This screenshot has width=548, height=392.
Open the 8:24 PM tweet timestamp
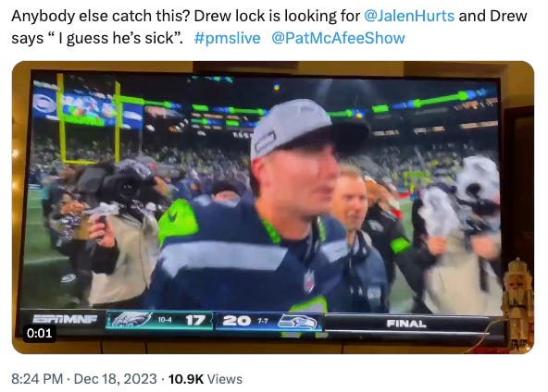tap(37, 379)
